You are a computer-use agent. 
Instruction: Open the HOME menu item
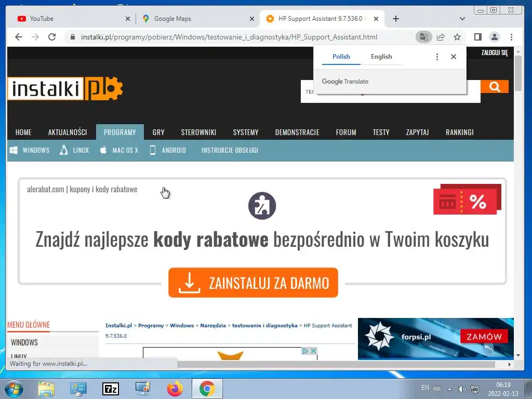coord(23,132)
